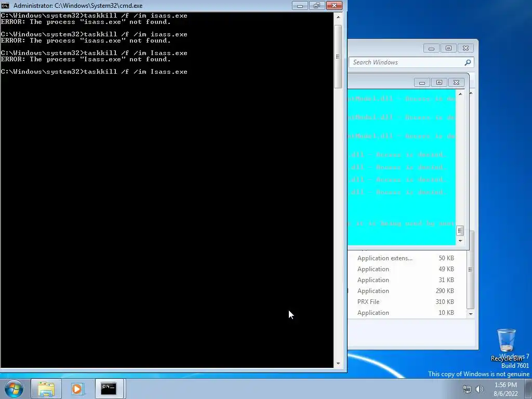The image size is (532, 399).
Task: Click the cyan console scrollbar thumb
Action: [x=460, y=231]
